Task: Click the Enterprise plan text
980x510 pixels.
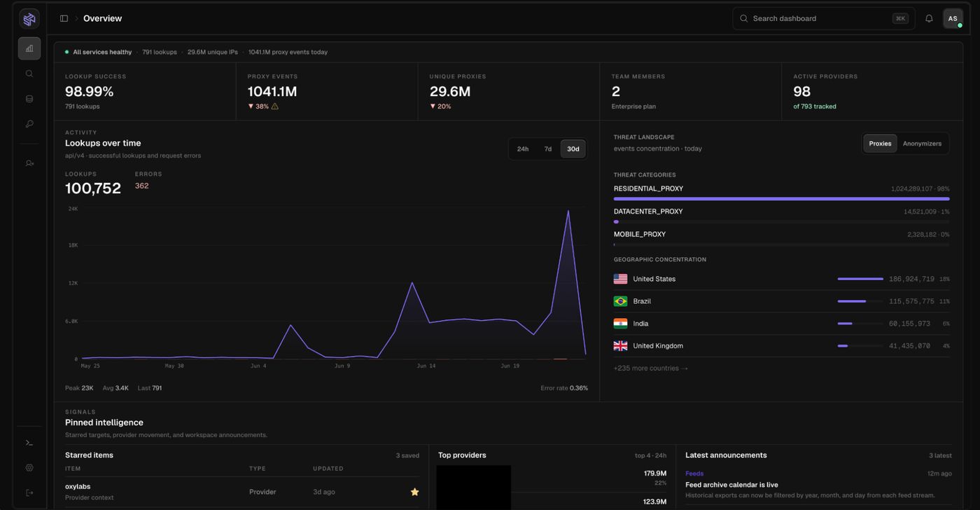Action: (633, 106)
